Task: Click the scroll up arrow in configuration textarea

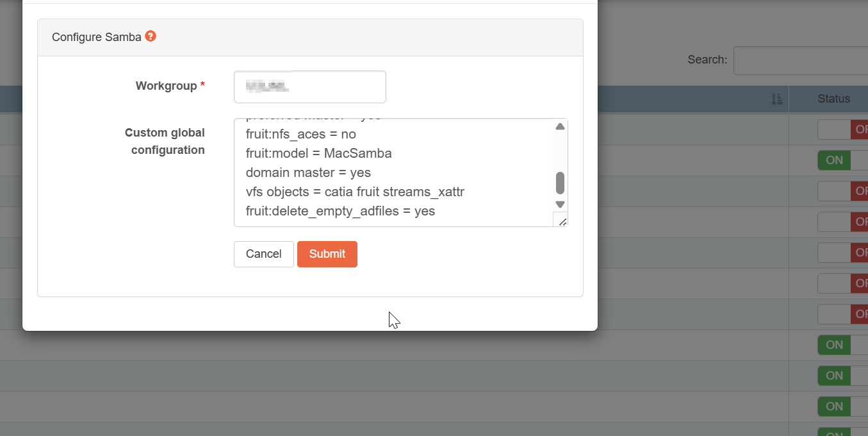Action: [560, 127]
